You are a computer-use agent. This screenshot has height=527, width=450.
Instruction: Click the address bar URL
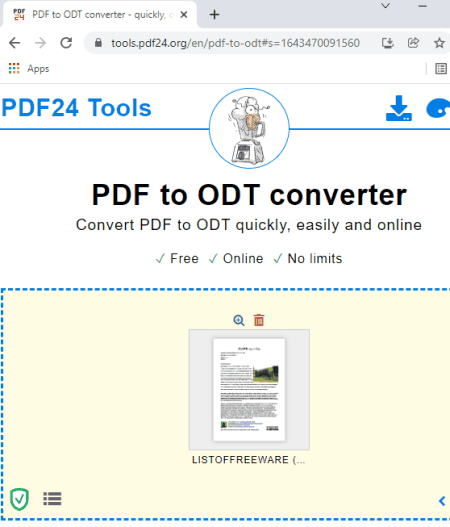[x=235, y=43]
